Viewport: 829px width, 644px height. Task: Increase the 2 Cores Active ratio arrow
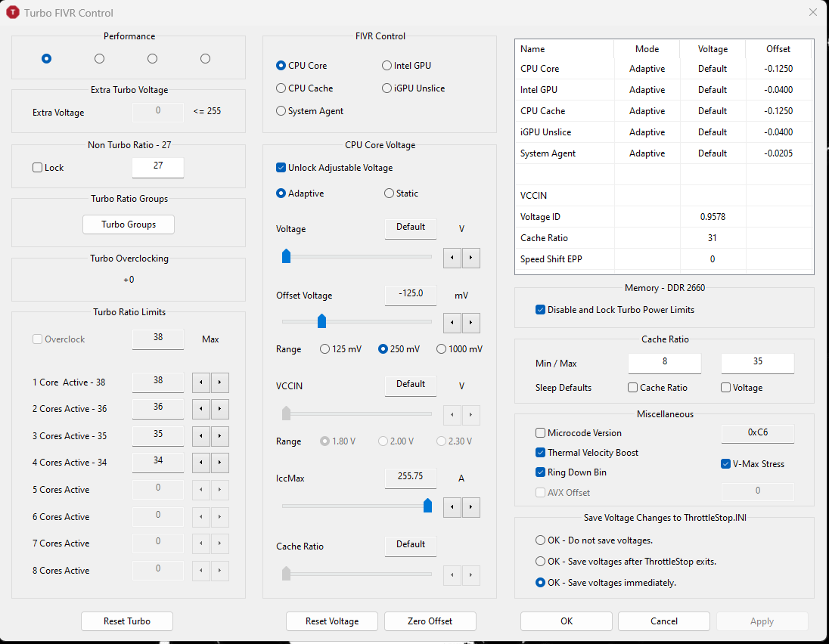tap(220, 409)
